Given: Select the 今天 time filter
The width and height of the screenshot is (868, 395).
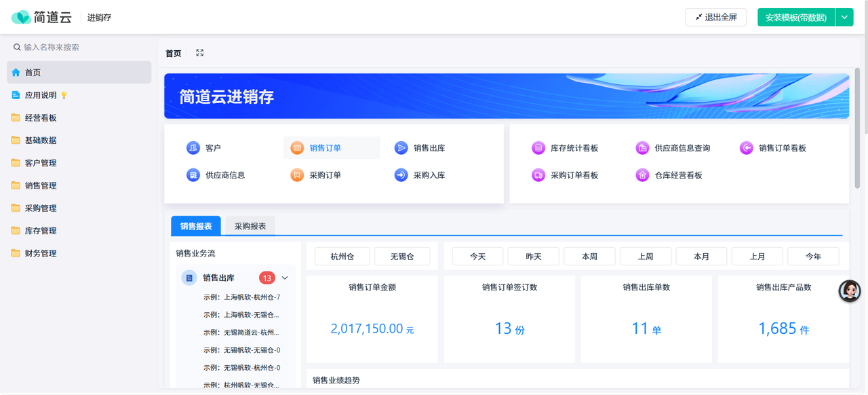Looking at the screenshot, I should coord(478,256).
